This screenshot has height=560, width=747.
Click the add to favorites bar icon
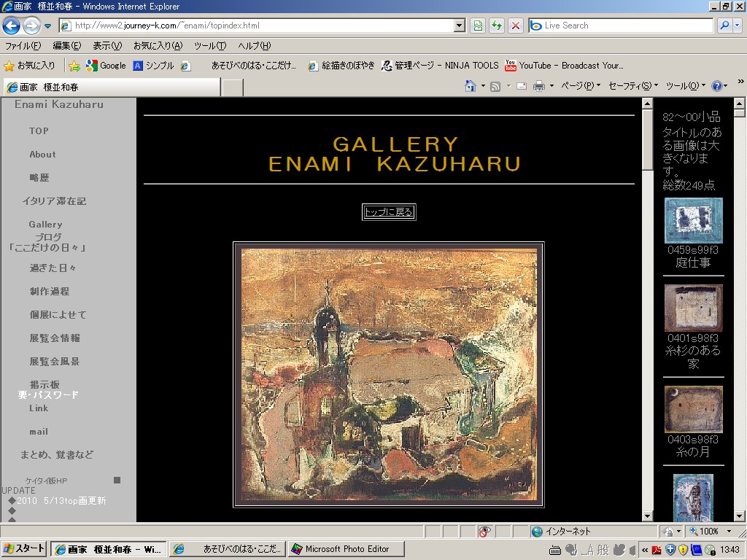coord(74,66)
